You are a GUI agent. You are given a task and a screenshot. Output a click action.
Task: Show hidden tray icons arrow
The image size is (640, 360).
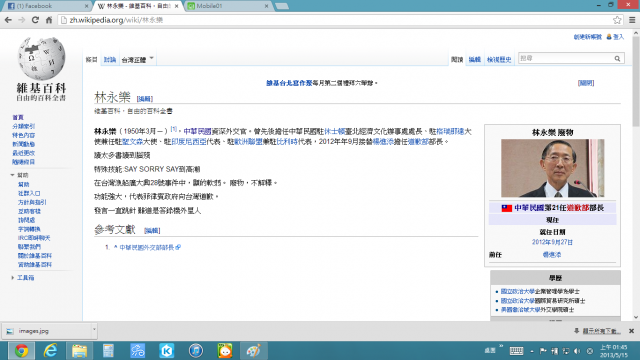tap(532, 351)
